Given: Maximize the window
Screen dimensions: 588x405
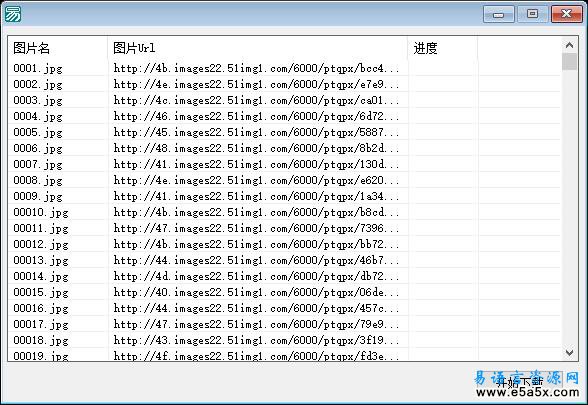Looking at the screenshot, I should (532, 14).
